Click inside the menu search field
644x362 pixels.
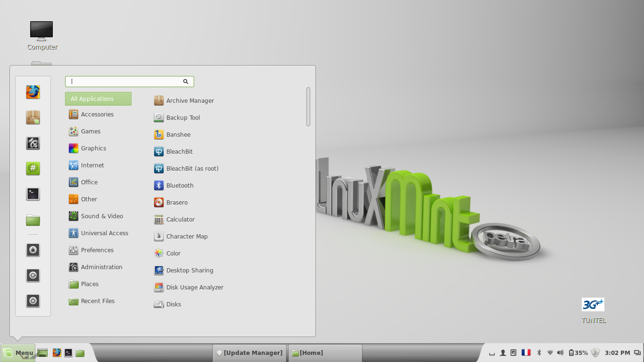click(129, 82)
